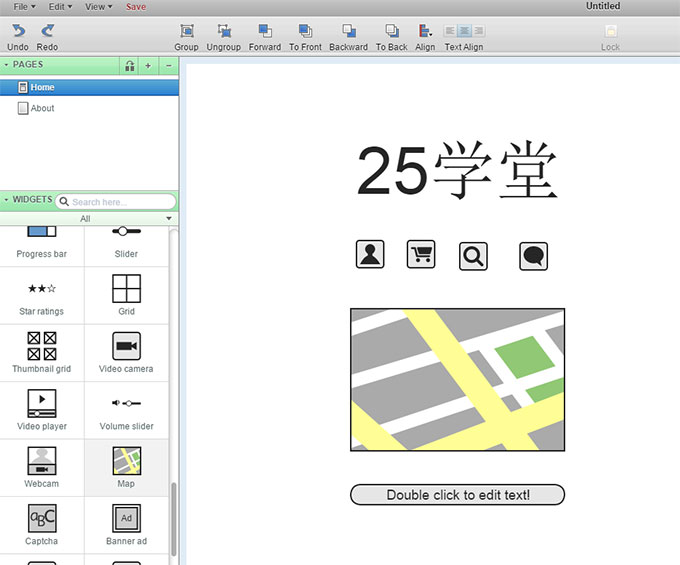Select the Volume slider widget

(126, 411)
